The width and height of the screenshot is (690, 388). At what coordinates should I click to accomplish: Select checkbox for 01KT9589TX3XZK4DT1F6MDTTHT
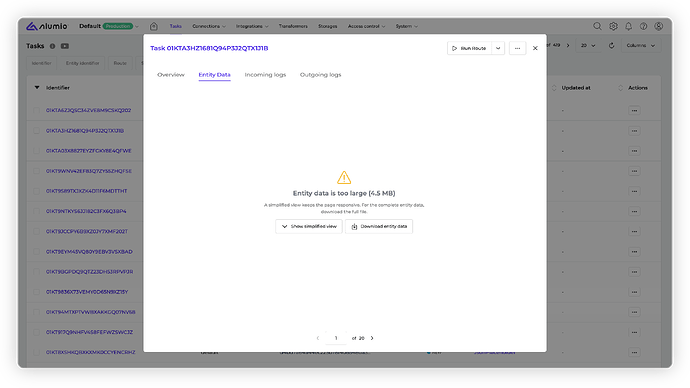pyautogui.click(x=37, y=191)
